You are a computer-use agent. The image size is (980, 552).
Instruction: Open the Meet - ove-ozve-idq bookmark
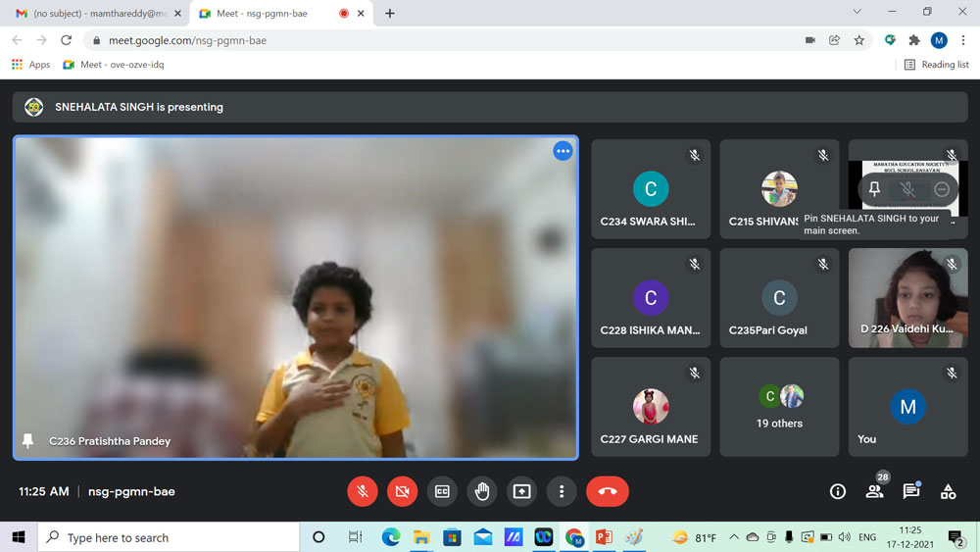114,65
